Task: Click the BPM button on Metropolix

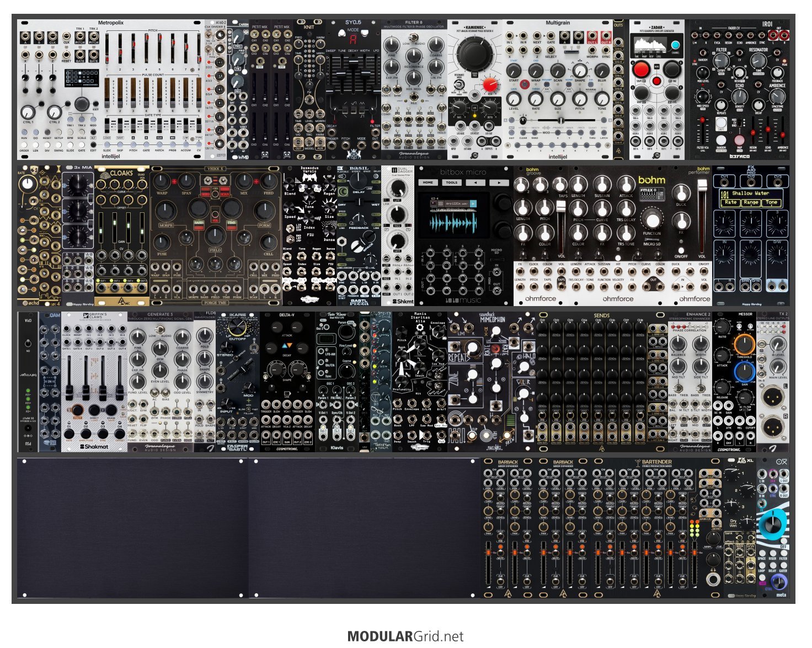Action: tap(70, 131)
